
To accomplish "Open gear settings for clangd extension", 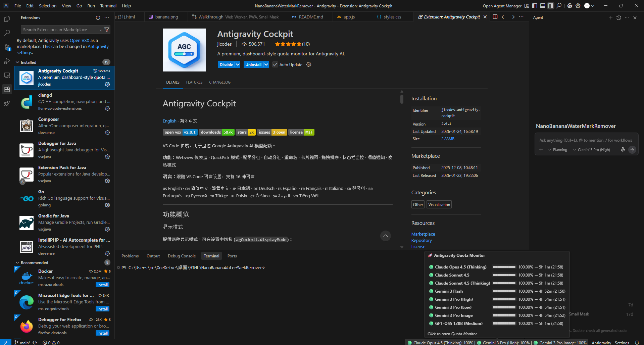I will [x=107, y=108].
